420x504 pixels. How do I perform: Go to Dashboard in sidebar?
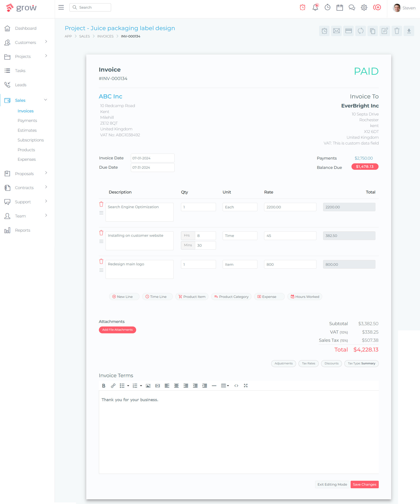click(x=26, y=28)
